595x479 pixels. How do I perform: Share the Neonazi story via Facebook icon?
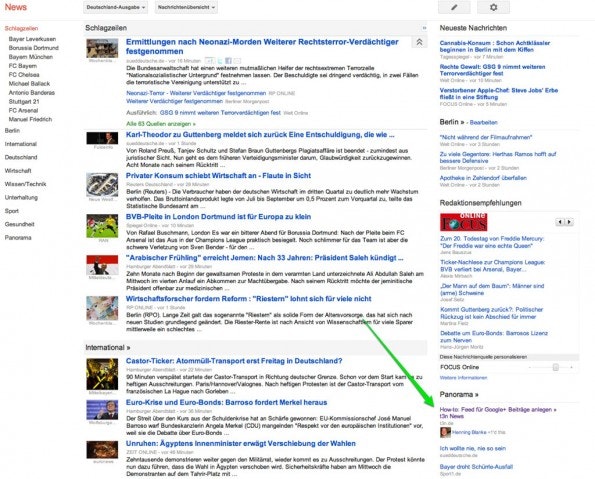pos(228,61)
